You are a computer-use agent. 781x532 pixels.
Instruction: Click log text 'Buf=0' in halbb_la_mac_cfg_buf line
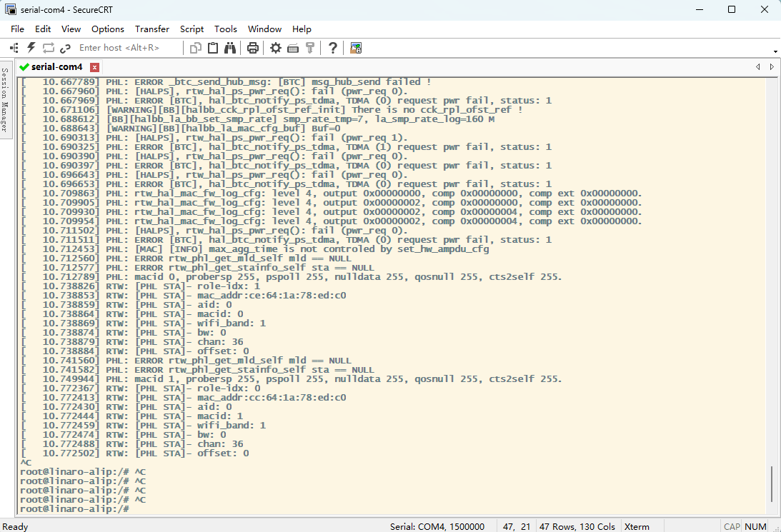point(326,129)
